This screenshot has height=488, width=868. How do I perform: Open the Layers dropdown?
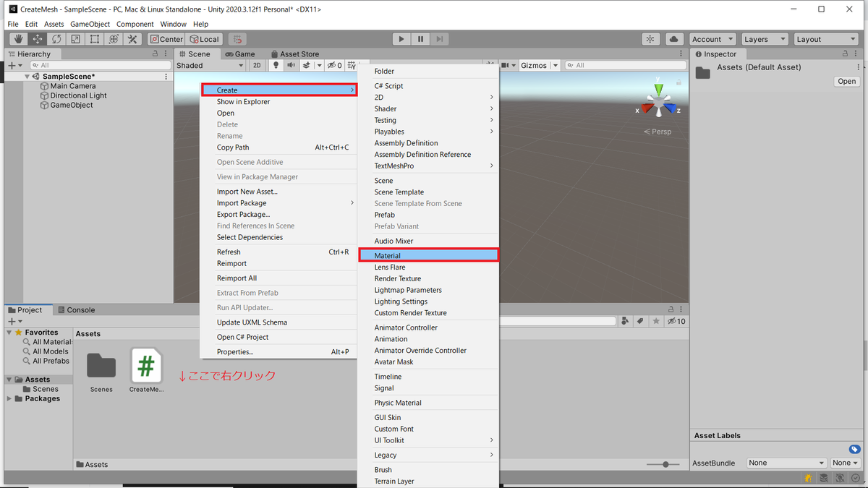point(764,39)
